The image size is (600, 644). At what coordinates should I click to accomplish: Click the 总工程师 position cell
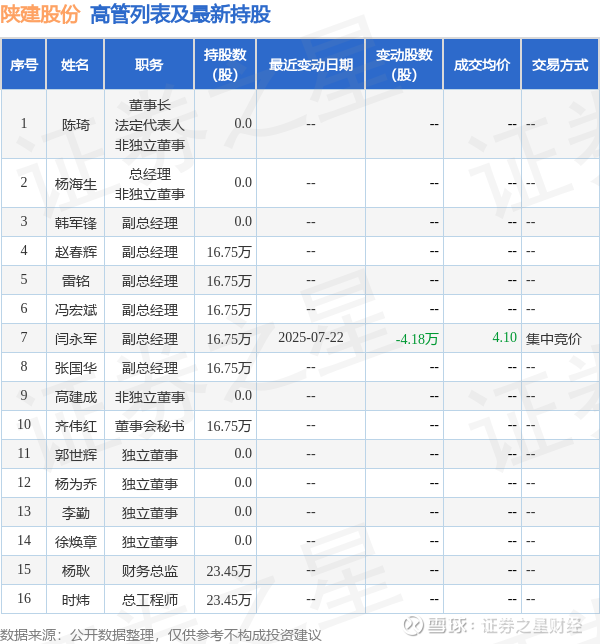click(149, 600)
